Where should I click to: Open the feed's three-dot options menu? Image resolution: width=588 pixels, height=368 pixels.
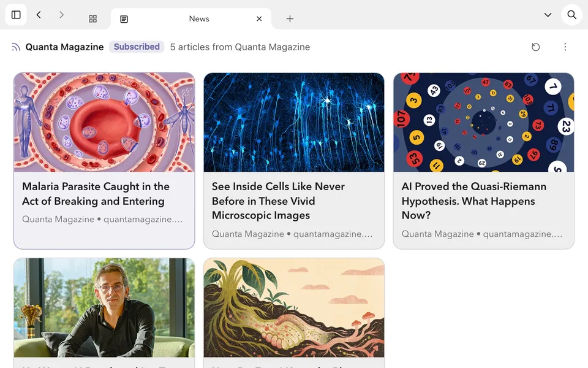tap(565, 47)
